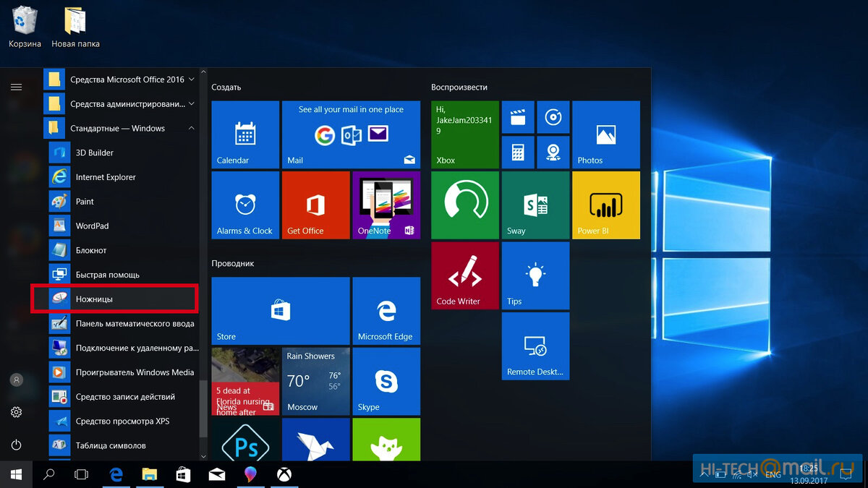Image resolution: width=868 pixels, height=488 pixels.
Task: Collapse Стандартные — Windows folder chevron
Action: point(192,129)
